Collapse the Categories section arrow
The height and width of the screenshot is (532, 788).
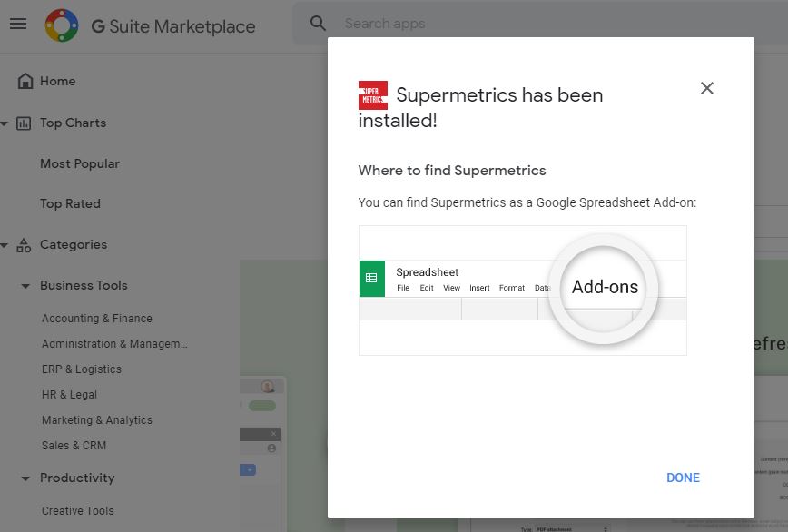(x=4, y=245)
